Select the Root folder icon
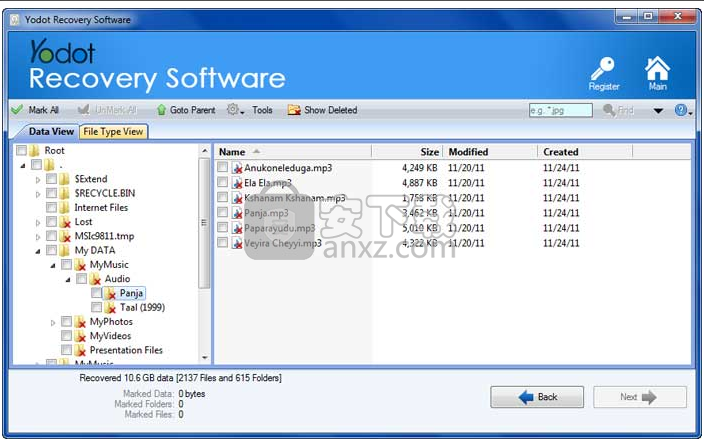The image size is (704, 443). (x=35, y=150)
